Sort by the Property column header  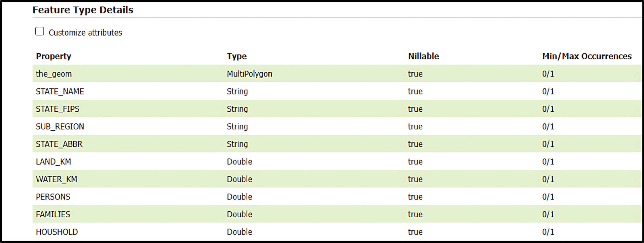pos(54,56)
